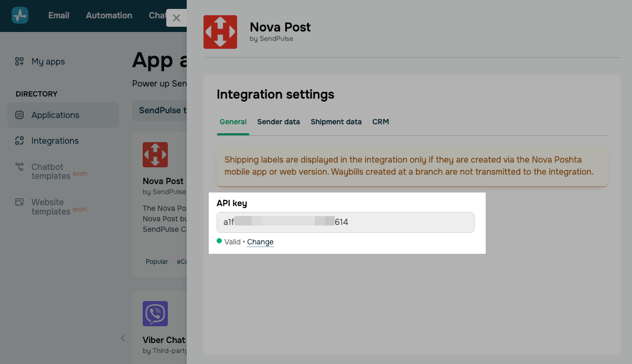Click the shipping labels warning notice
The height and width of the screenshot is (364, 632).
point(412,166)
